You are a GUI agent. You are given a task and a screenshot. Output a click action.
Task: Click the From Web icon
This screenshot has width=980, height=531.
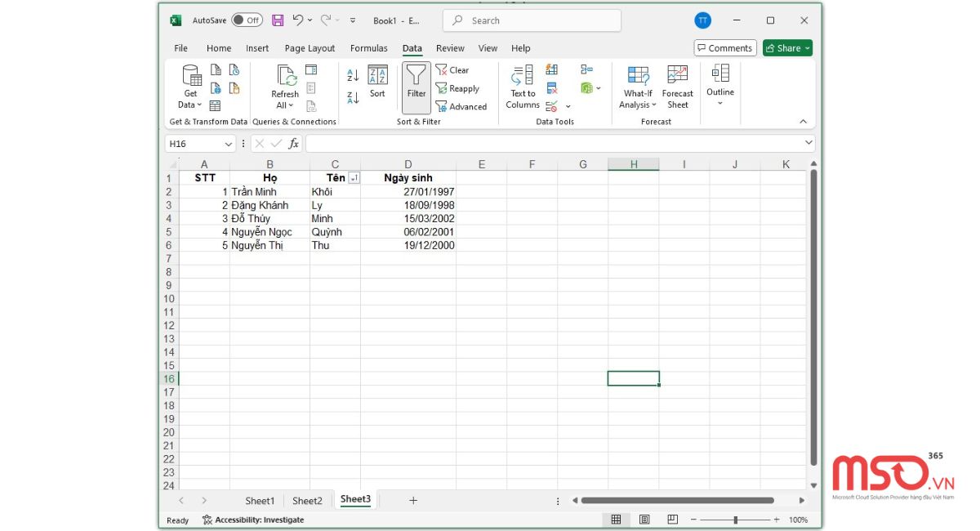216,88
